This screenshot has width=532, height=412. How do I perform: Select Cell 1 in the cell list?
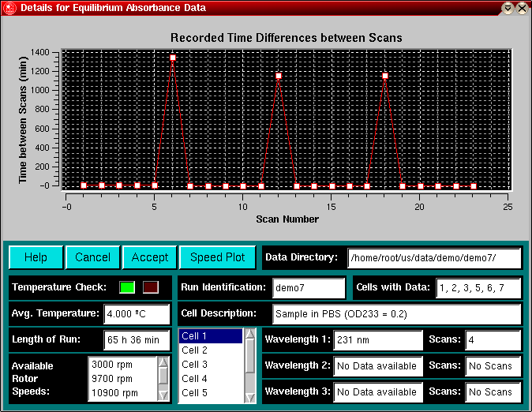211,336
